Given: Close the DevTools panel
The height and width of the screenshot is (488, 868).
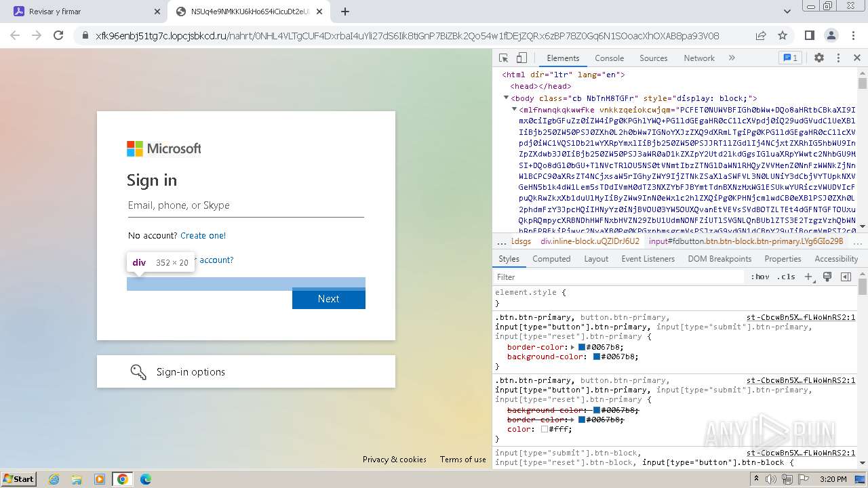Looking at the screenshot, I should (857, 58).
